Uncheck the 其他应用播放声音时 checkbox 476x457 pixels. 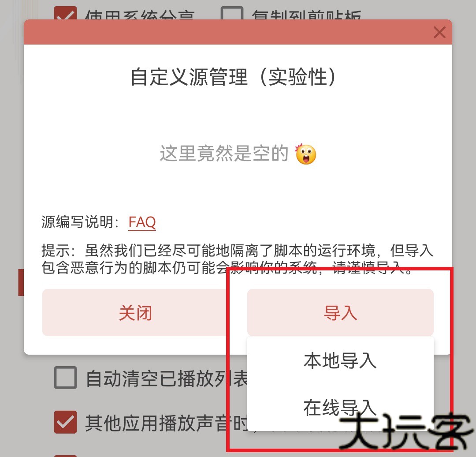(x=65, y=422)
